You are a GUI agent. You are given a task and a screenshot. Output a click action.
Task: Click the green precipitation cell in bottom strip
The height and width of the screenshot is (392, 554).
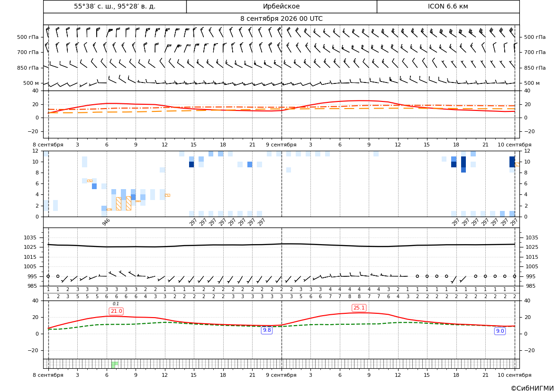click(x=115, y=365)
